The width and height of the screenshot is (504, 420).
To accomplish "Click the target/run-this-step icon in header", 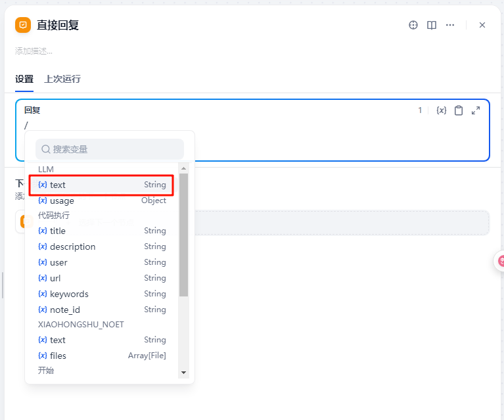I will [413, 25].
